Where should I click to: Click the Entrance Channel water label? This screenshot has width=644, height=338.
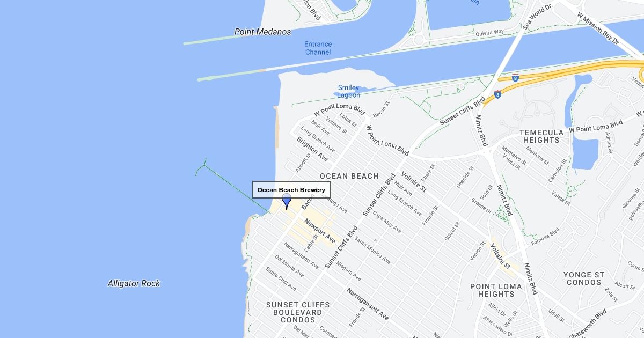318,48
